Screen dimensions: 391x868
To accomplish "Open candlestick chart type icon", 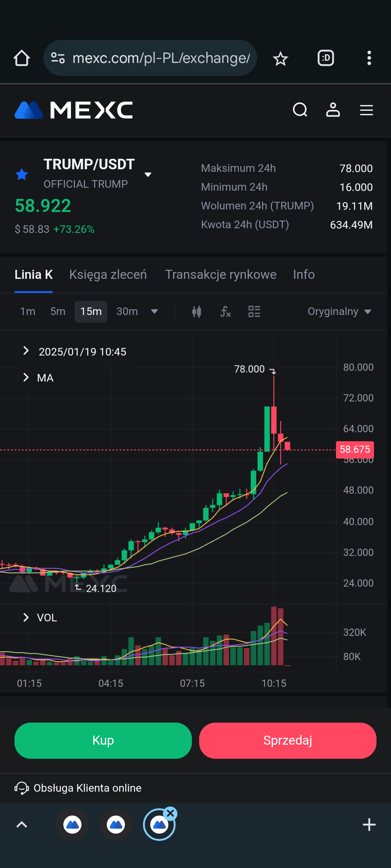I will (197, 312).
